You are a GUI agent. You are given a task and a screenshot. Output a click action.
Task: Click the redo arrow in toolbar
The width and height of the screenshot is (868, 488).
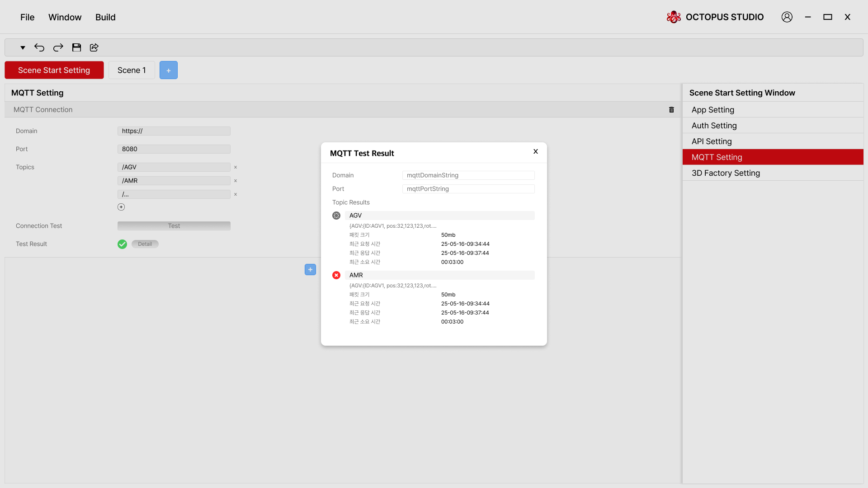point(58,47)
